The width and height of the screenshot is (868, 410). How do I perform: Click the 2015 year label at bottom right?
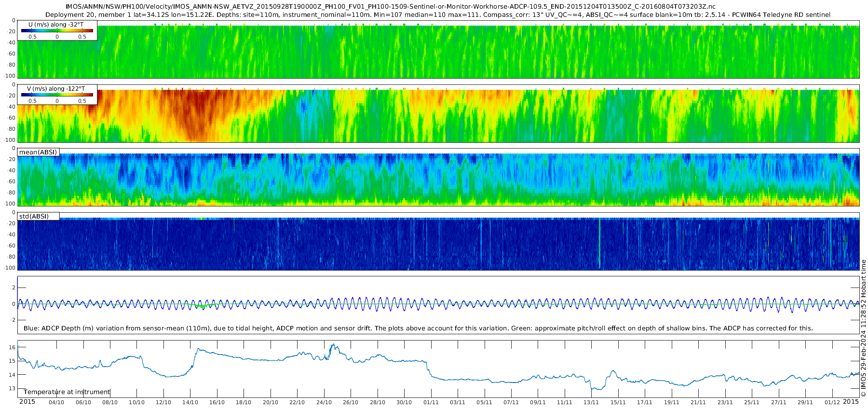click(851, 401)
